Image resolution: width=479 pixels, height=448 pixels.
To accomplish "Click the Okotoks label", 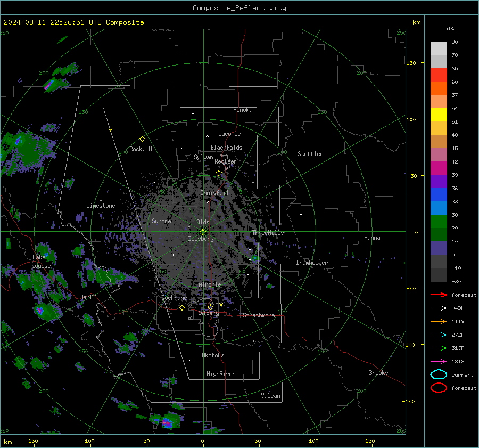I will point(213,355).
